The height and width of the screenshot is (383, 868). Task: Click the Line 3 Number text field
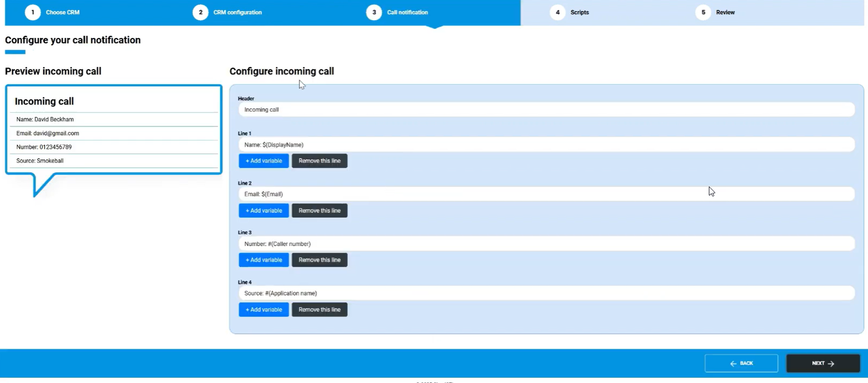pos(546,244)
